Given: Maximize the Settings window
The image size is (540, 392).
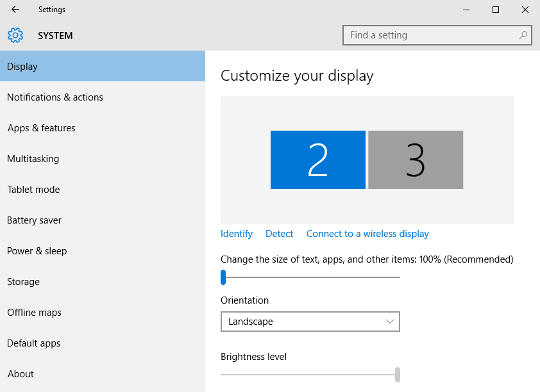Looking at the screenshot, I should tap(496, 10).
